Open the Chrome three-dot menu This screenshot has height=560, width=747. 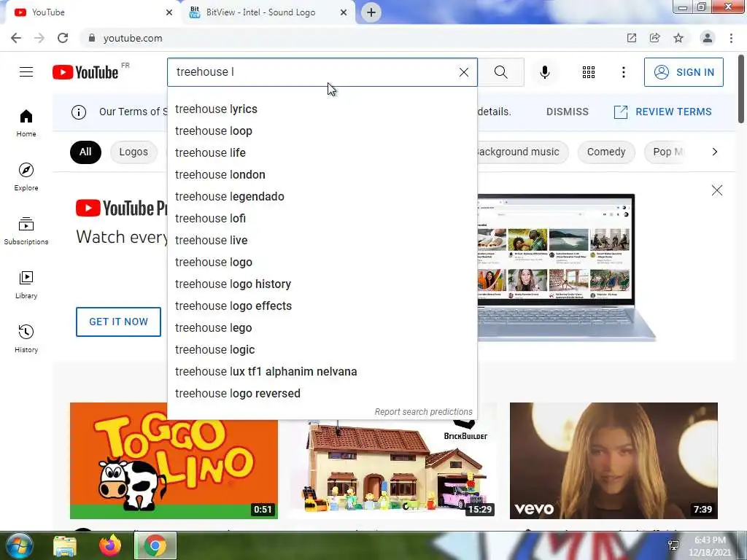tap(731, 38)
